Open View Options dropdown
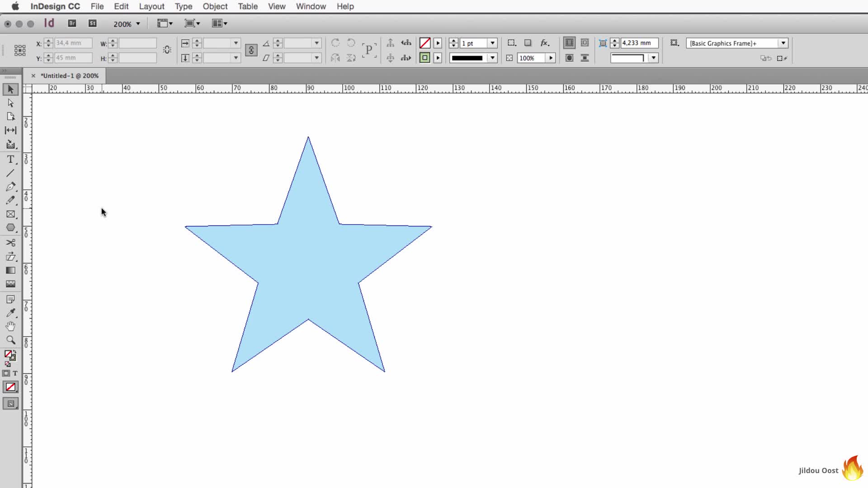Screen dimensions: 868x488 point(165,23)
